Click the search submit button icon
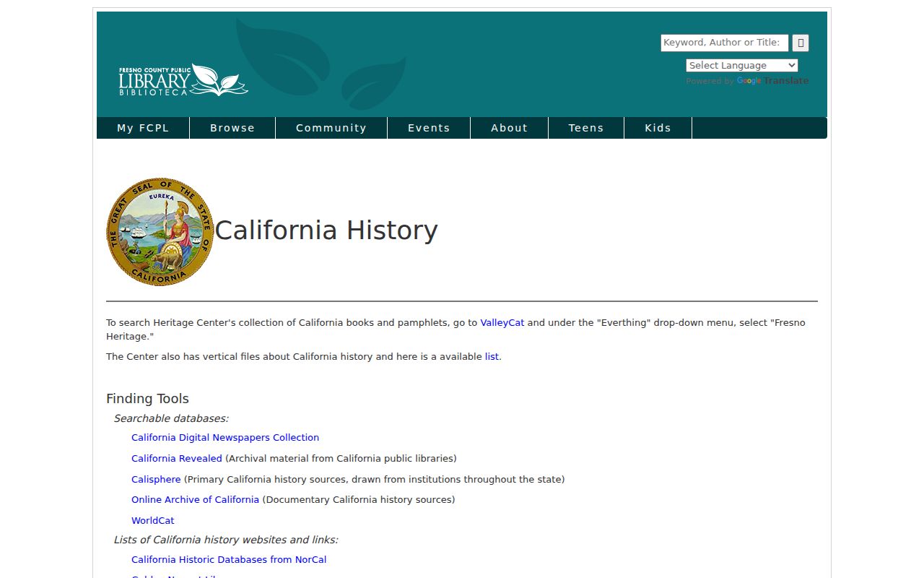The image size is (924, 578). coord(801,43)
